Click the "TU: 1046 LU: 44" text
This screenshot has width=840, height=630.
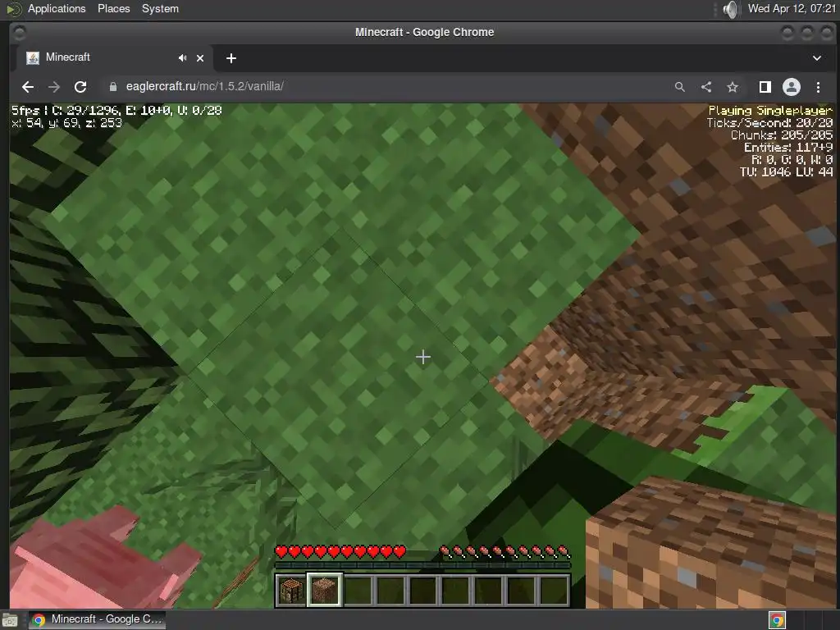pyautogui.click(x=787, y=172)
